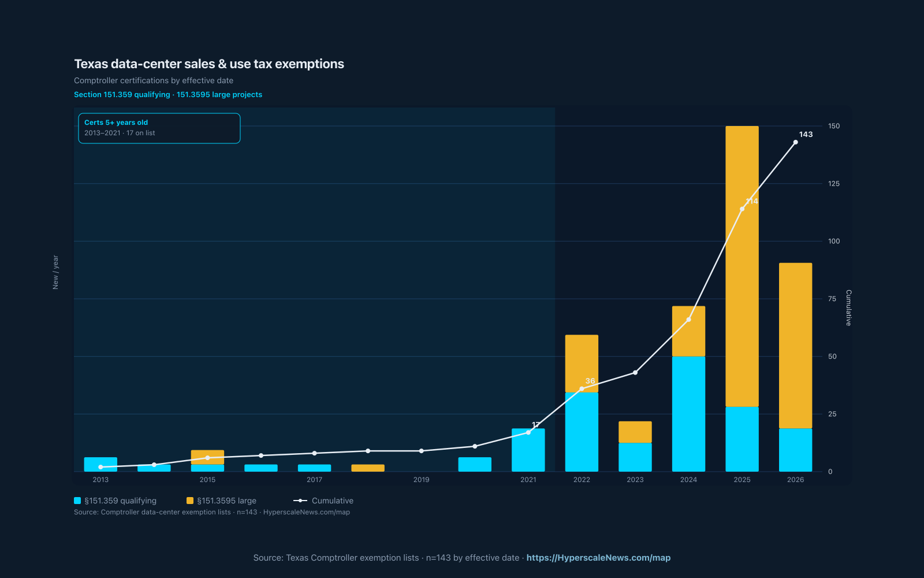Screen dimensions: 924x578
Task: Click the 75 tick on the right axis
Action: click(x=832, y=299)
